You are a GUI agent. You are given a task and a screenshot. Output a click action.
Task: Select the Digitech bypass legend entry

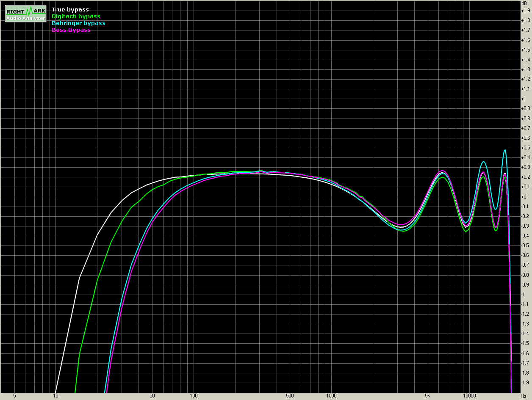pyautogui.click(x=75, y=16)
